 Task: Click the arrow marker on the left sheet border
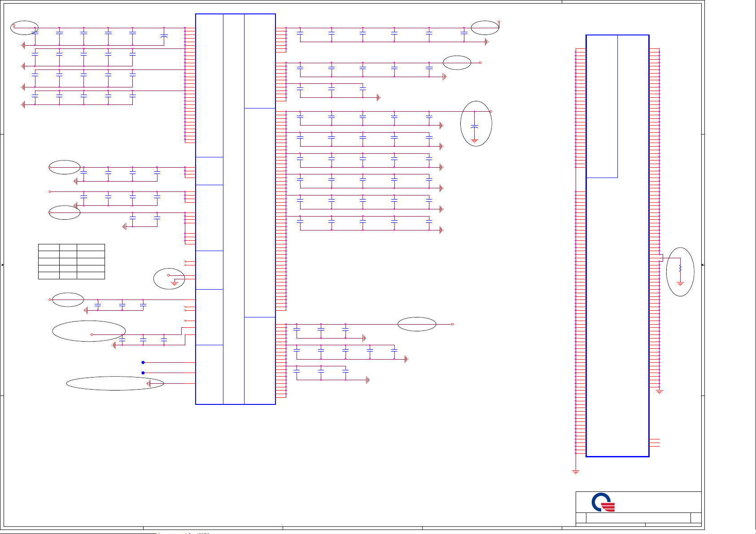[3, 265]
